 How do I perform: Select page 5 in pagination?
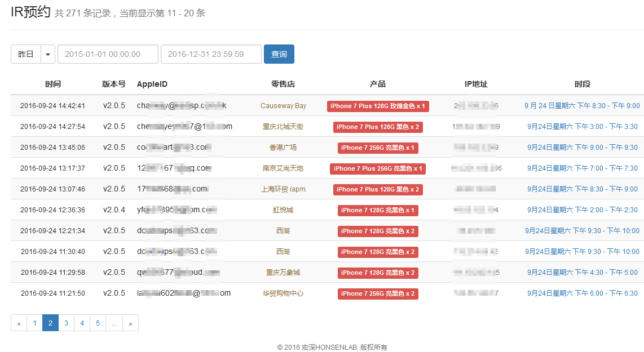98,323
